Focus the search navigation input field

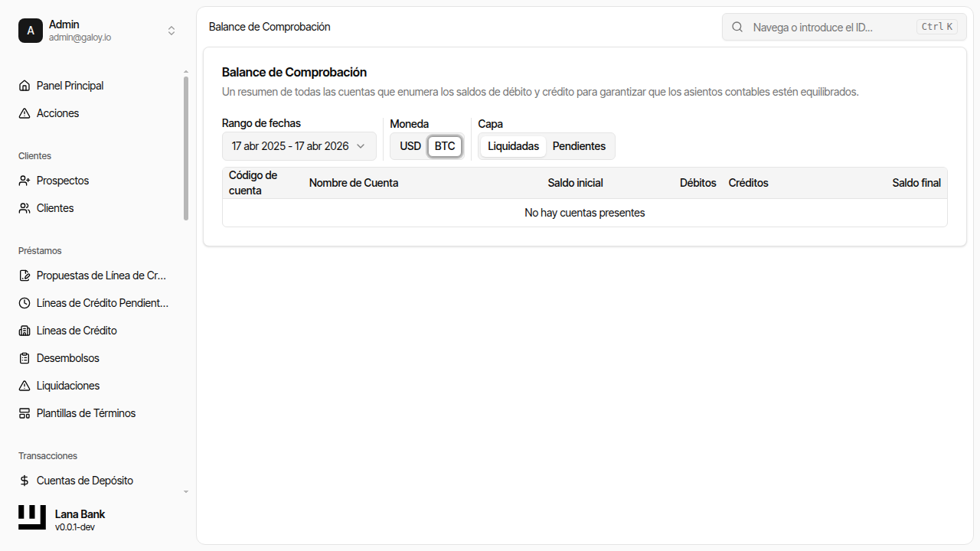click(x=831, y=27)
